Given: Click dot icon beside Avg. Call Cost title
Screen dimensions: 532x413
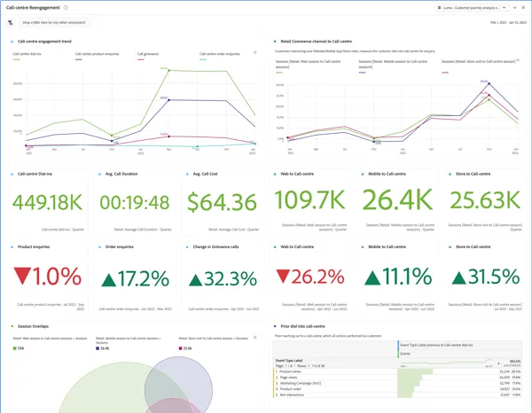Looking at the screenshot, I should point(187,174).
